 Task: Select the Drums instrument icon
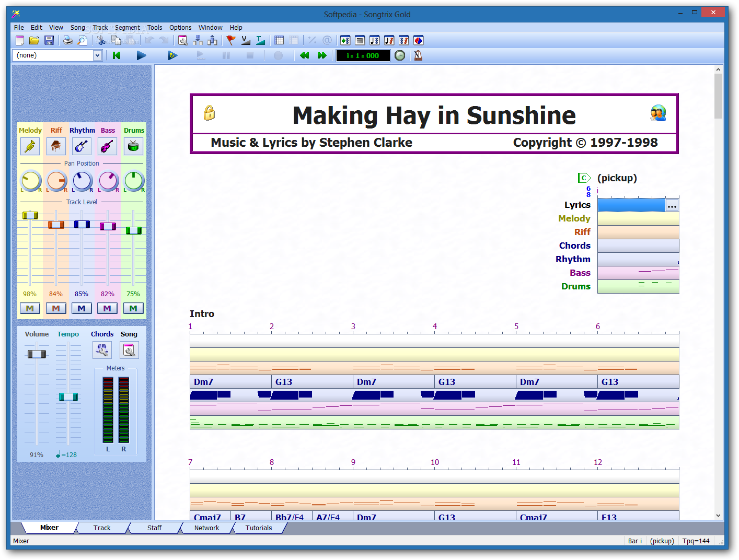point(133,146)
